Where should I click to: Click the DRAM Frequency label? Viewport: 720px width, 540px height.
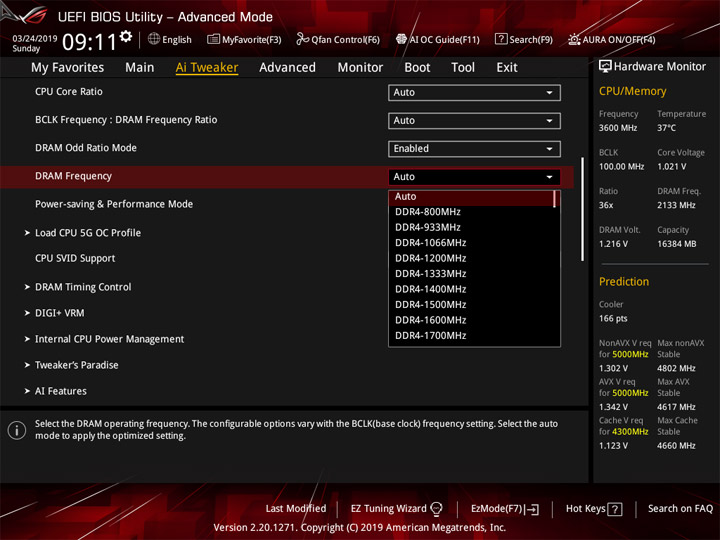[x=73, y=176]
